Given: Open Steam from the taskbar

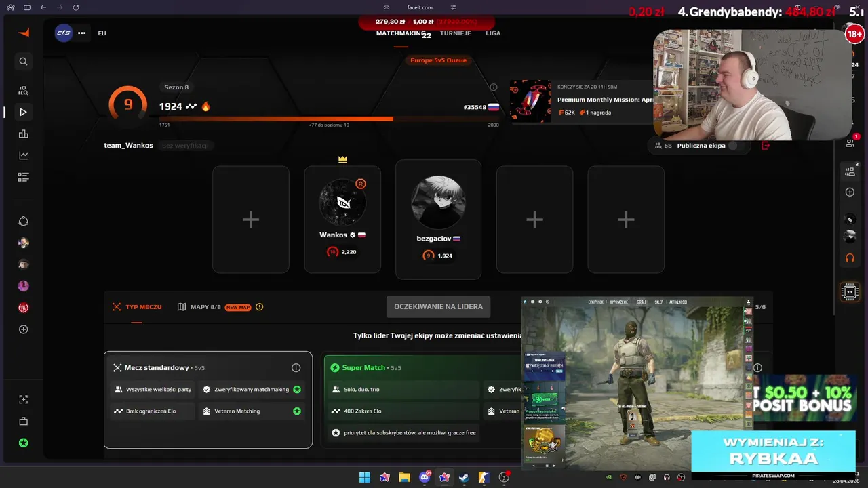Looking at the screenshot, I should (464, 477).
